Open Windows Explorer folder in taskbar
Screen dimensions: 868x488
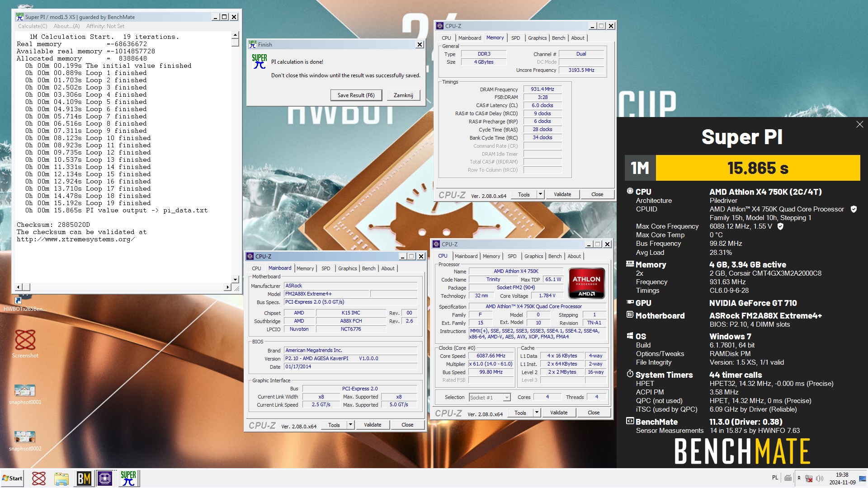click(61, 478)
